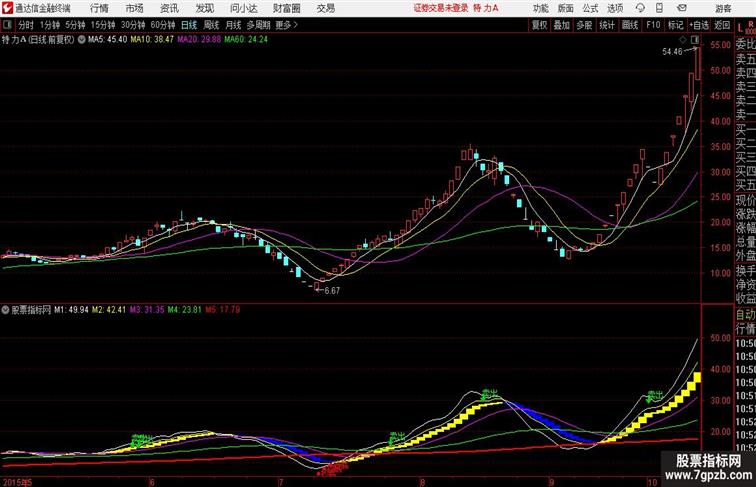Click the 6.67 low price annotation
Image resolution: width=756 pixels, height=487 pixels.
332,291
